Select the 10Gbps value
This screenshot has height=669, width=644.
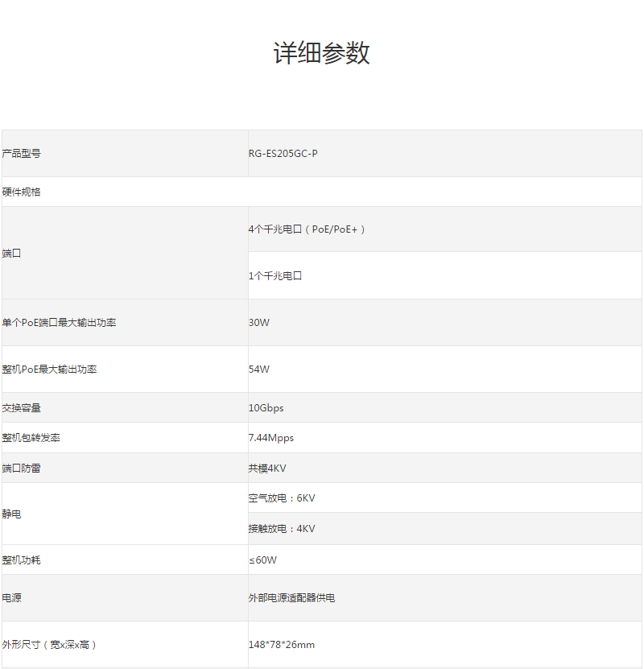266,408
